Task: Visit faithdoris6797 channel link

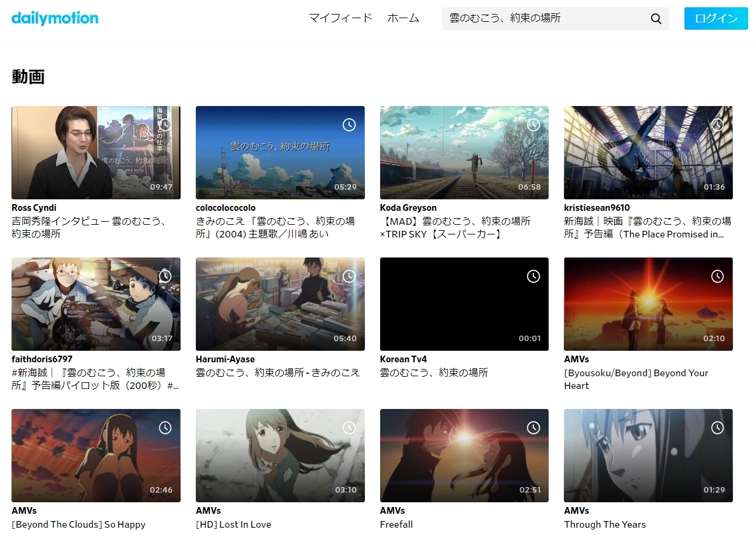Action: [x=42, y=359]
